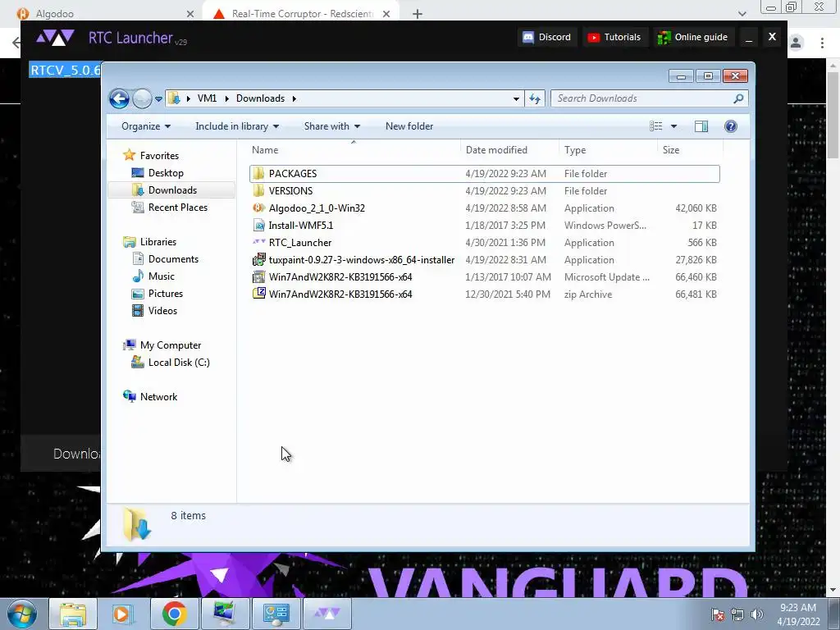Change the view using the view icon
The height and width of the screenshot is (630, 840).
pos(655,126)
